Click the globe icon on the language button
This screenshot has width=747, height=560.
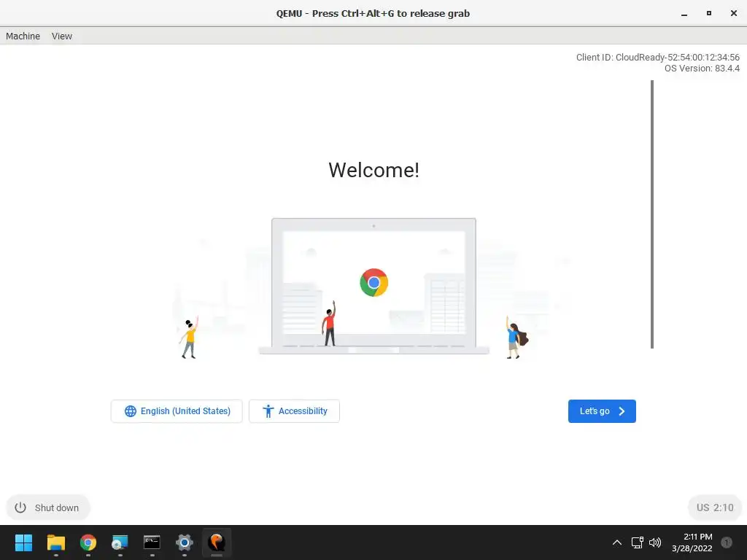point(130,411)
